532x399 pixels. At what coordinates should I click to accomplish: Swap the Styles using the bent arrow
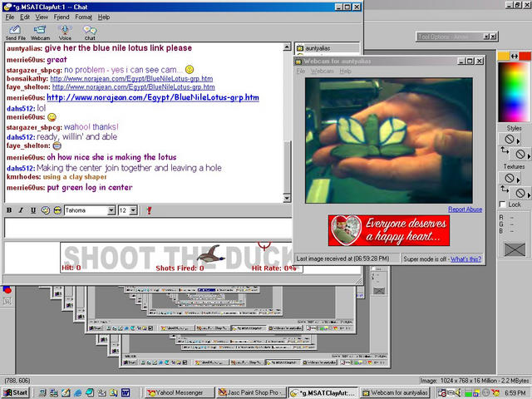point(505,150)
